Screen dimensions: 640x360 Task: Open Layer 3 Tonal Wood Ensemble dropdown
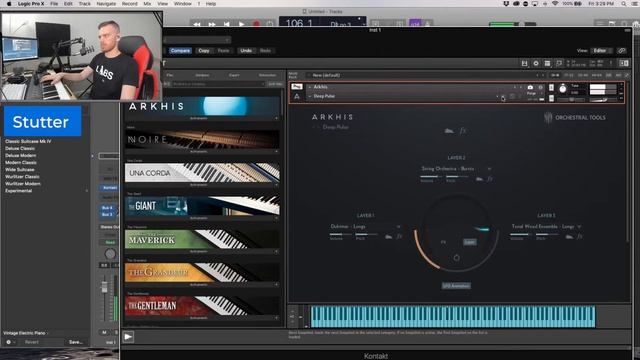tap(546, 226)
